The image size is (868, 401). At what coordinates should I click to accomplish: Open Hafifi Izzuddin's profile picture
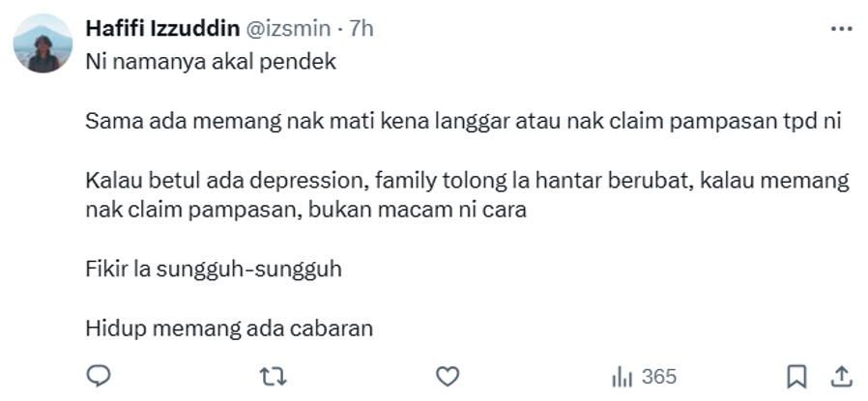(43, 43)
